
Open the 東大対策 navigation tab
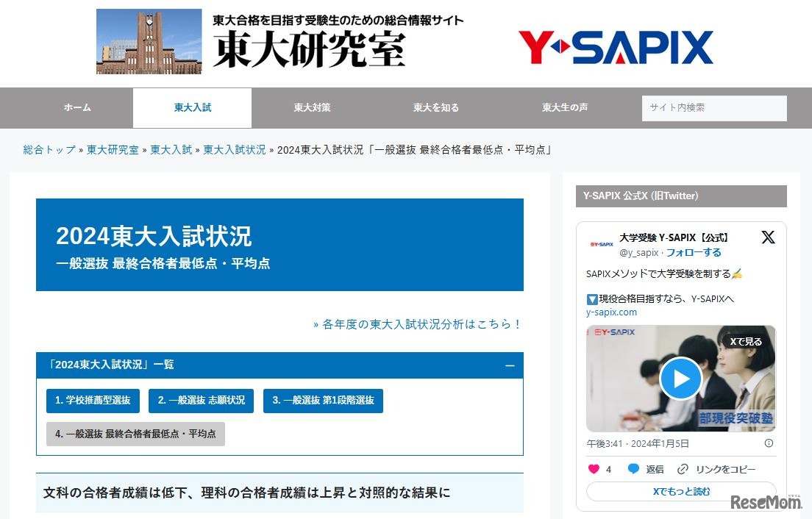312,107
